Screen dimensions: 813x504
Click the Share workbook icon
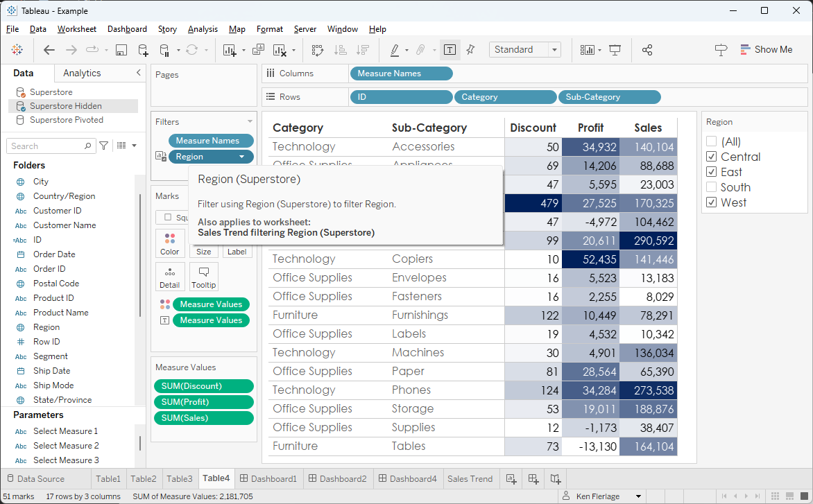tap(647, 50)
